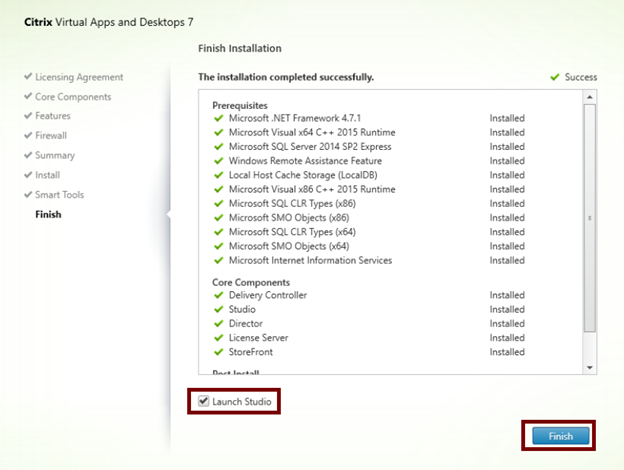The width and height of the screenshot is (624, 470).
Task: Click checkmark next to Director
Action: [x=218, y=324]
